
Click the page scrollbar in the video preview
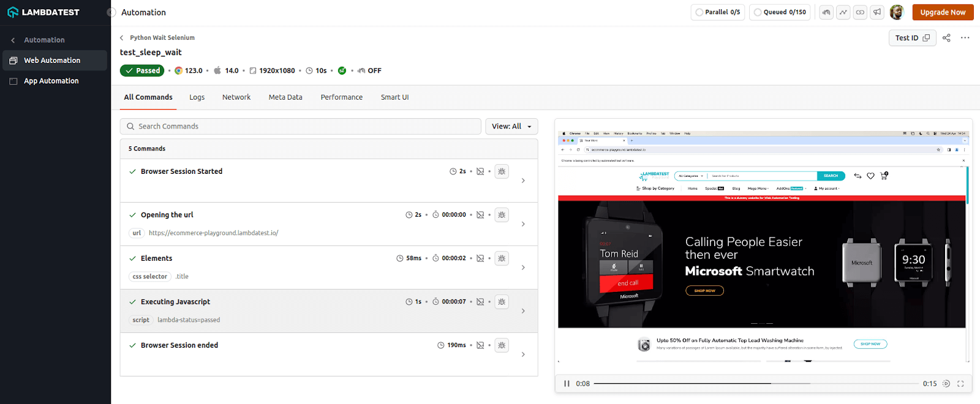(967, 184)
